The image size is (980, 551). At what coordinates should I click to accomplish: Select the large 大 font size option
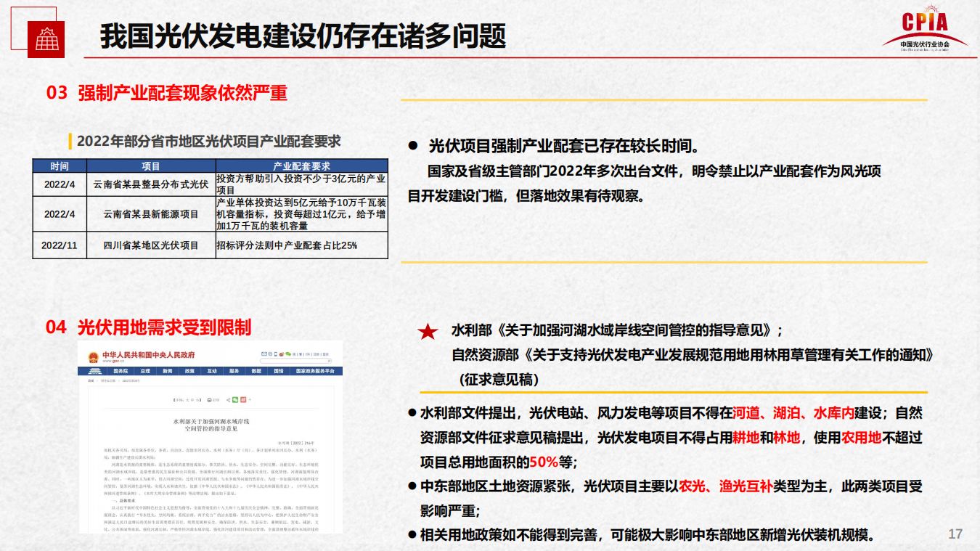point(187,400)
